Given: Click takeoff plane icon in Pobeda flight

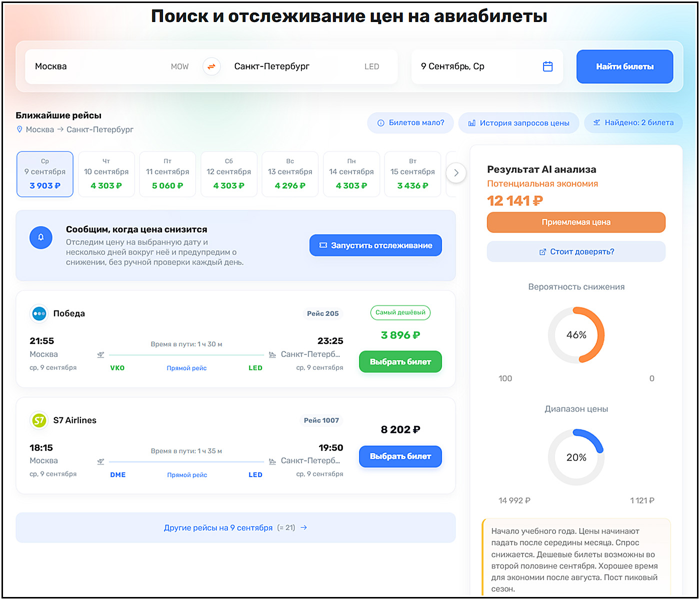Looking at the screenshot, I should click(100, 354).
